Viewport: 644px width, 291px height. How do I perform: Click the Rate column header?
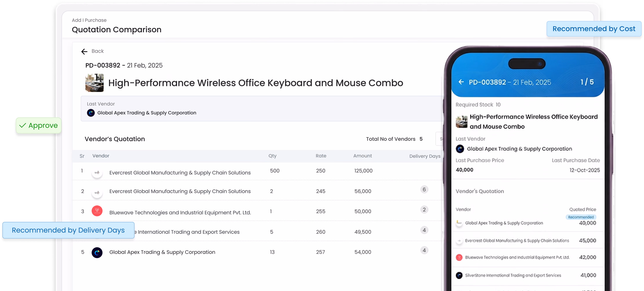[x=321, y=156]
